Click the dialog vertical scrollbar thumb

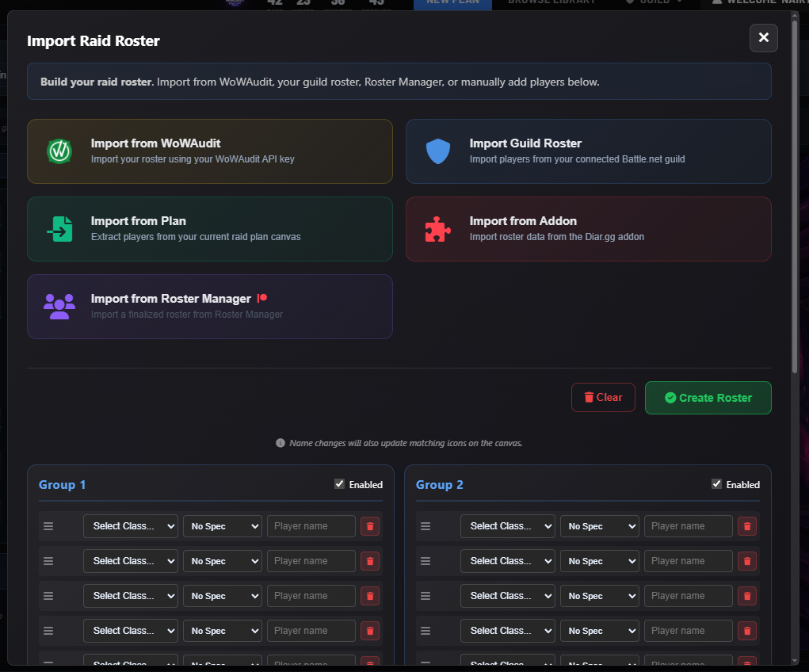pyautogui.click(x=795, y=196)
